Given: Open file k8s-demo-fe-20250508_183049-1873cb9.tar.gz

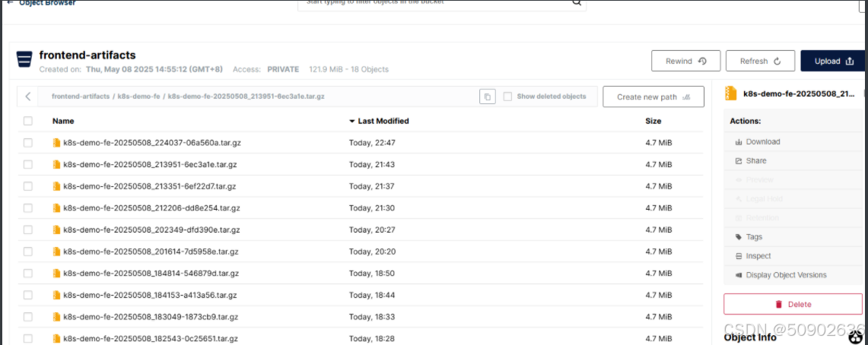Looking at the screenshot, I should pos(151,317).
